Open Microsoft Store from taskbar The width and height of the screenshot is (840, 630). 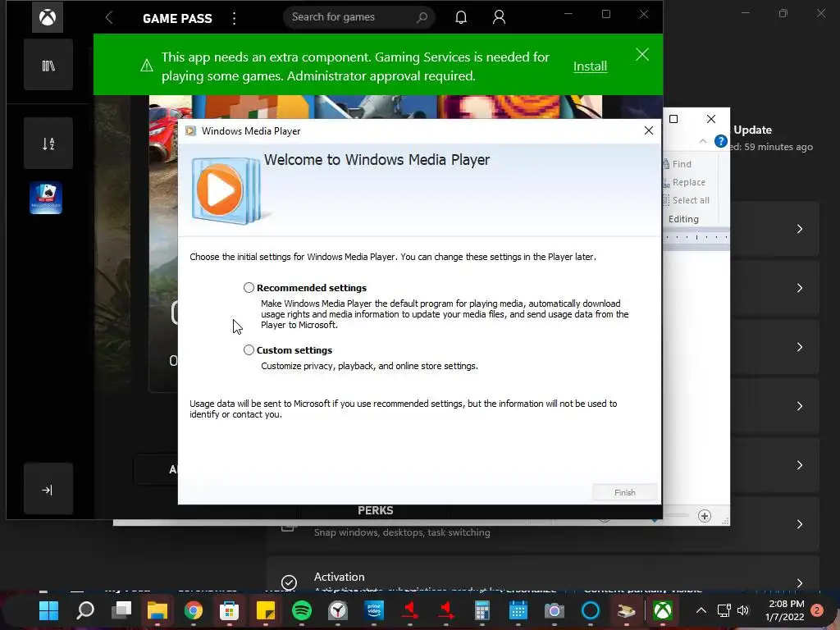[230, 610]
